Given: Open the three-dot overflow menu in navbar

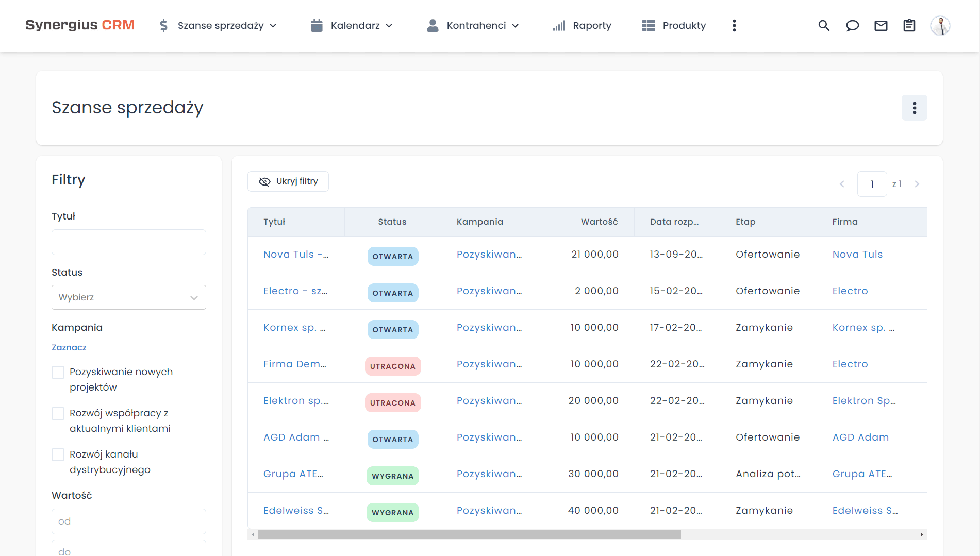Looking at the screenshot, I should coord(734,25).
